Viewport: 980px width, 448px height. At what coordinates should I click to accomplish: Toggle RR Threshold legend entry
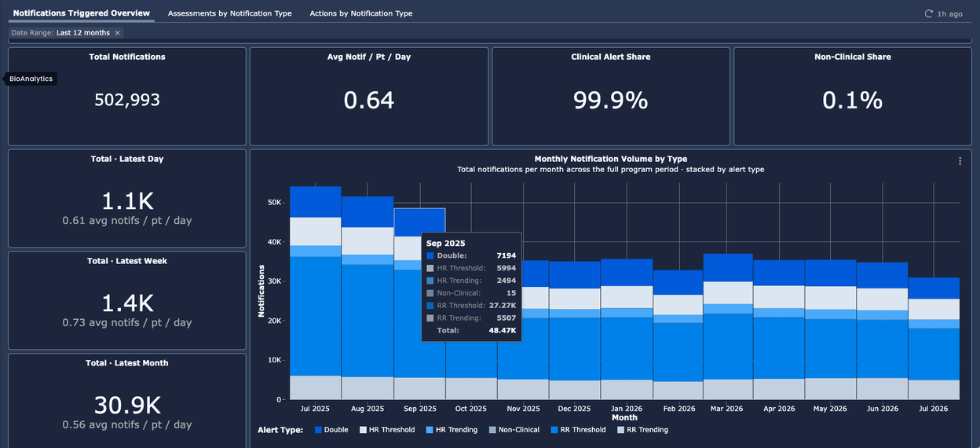[x=578, y=430]
